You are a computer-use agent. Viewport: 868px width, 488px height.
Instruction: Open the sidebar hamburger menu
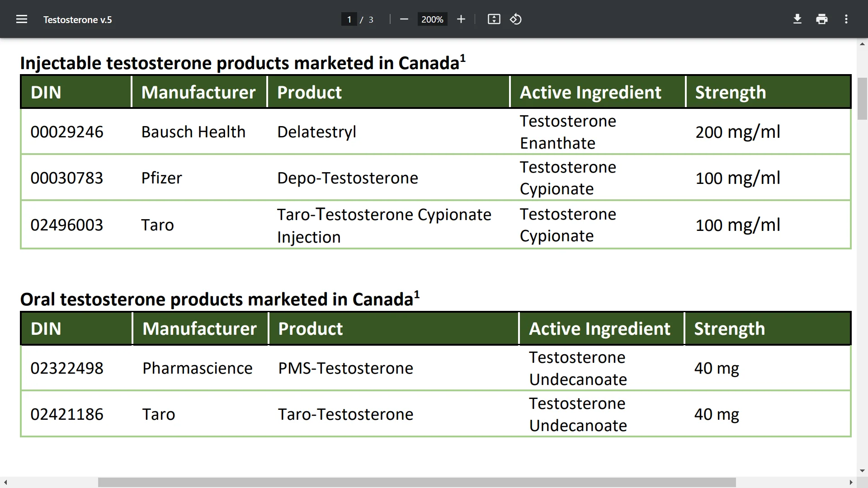click(x=22, y=19)
